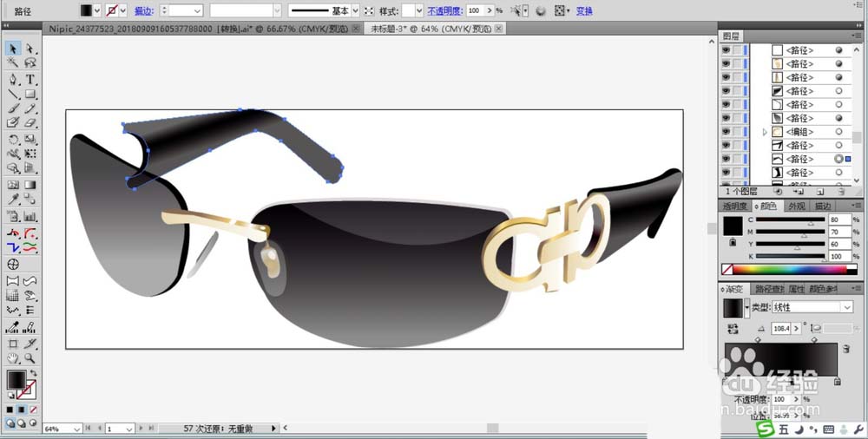
Task: Select the Zoom magnifier tool
Action: tap(30, 358)
